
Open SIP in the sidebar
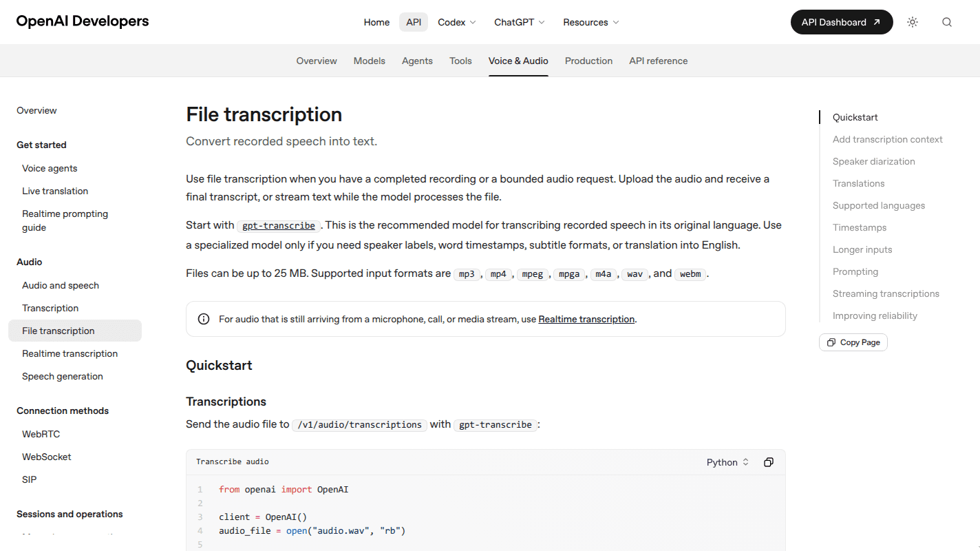point(29,479)
